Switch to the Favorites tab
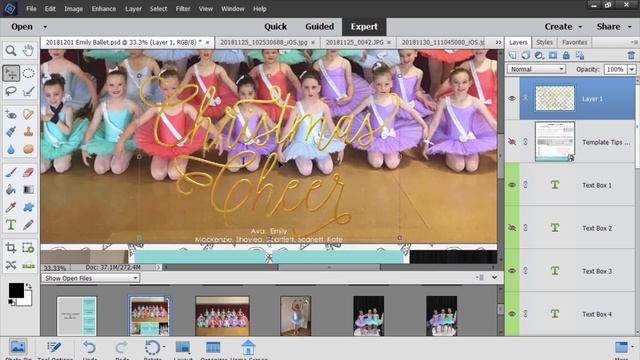640x360 pixels. [x=574, y=42]
